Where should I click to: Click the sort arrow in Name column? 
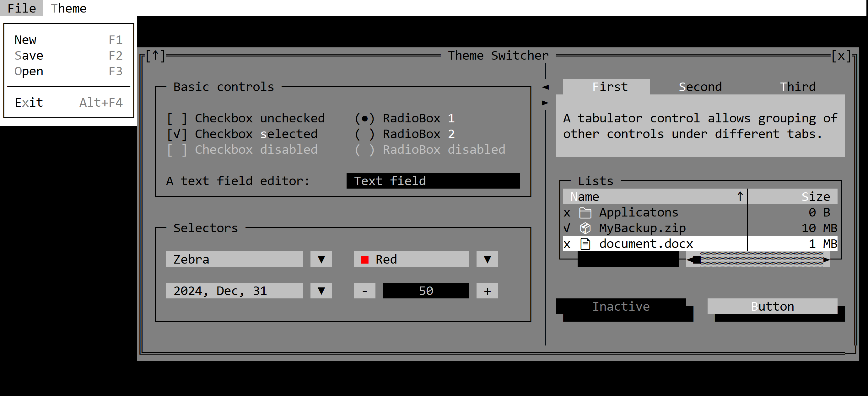click(740, 197)
